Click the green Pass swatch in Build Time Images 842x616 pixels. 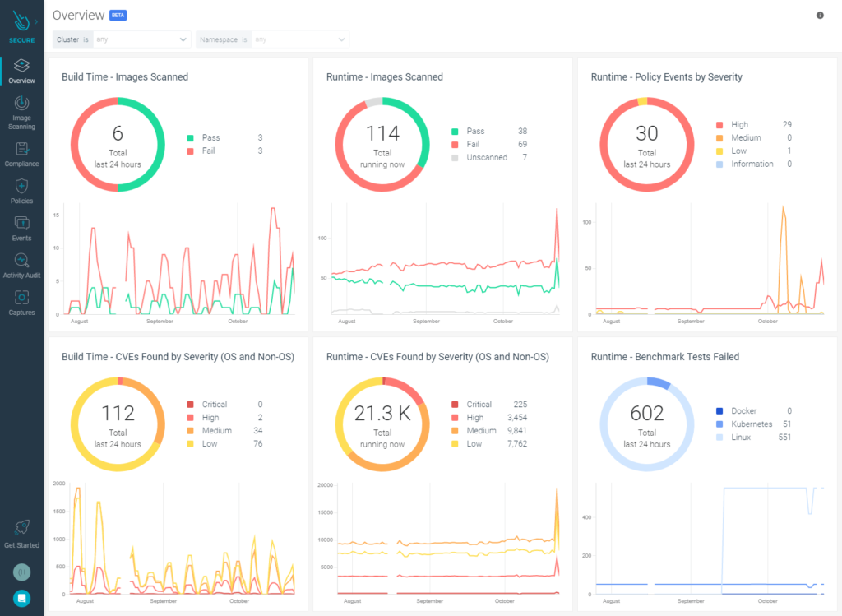[x=190, y=138]
